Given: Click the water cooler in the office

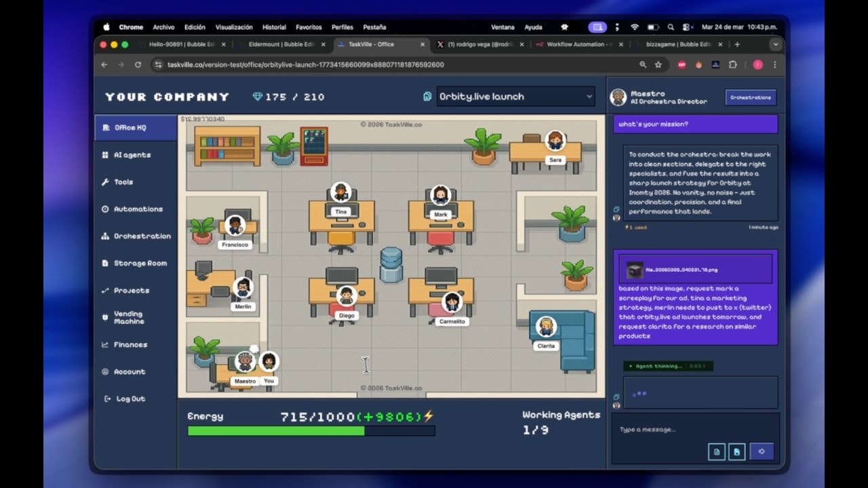Looking at the screenshot, I should (391, 264).
